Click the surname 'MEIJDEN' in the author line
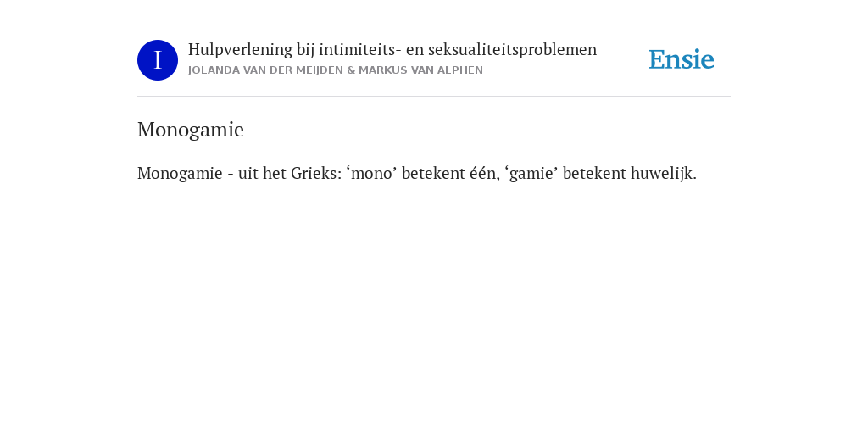 pos(320,70)
